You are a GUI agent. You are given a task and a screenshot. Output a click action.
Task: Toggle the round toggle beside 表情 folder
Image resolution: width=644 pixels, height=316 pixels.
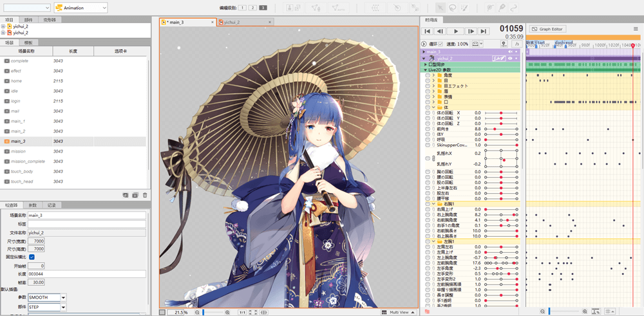(x=428, y=97)
